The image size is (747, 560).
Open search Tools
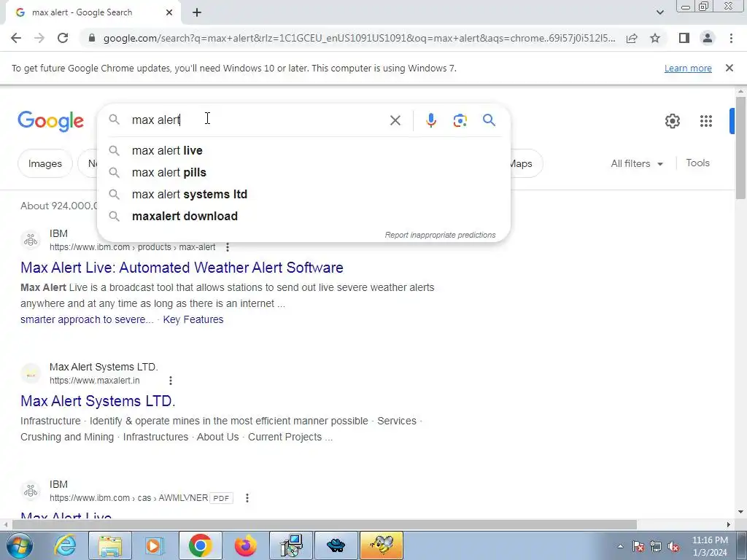click(697, 163)
